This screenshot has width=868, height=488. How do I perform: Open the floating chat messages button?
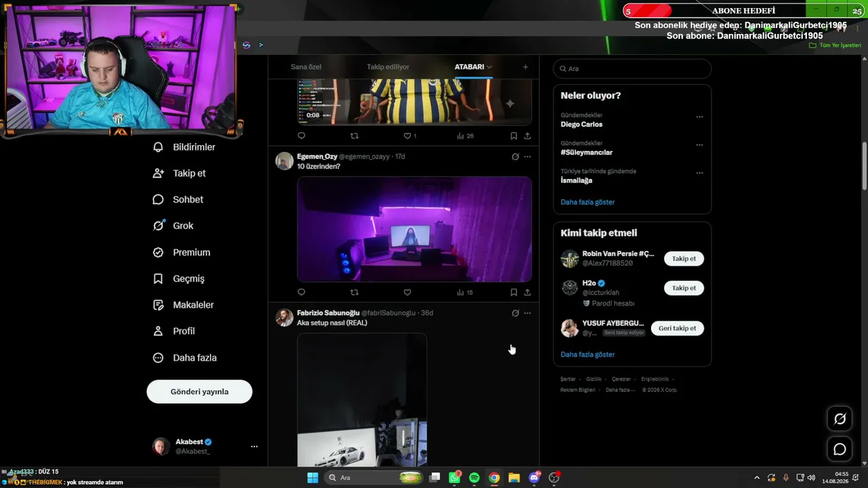(x=840, y=449)
